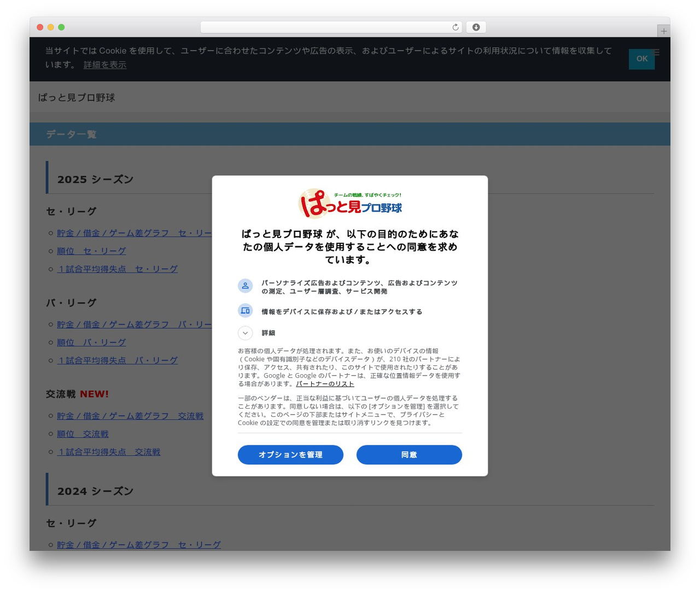700x593 pixels.
Task: Click the ぱっと見プロ野球 logo in dialog
Action: [x=350, y=204]
